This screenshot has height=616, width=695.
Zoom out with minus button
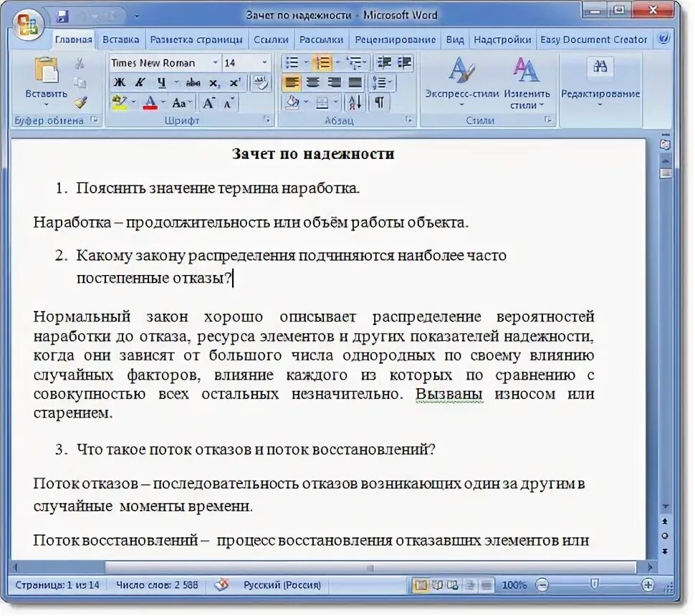pyautogui.click(x=542, y=585)
